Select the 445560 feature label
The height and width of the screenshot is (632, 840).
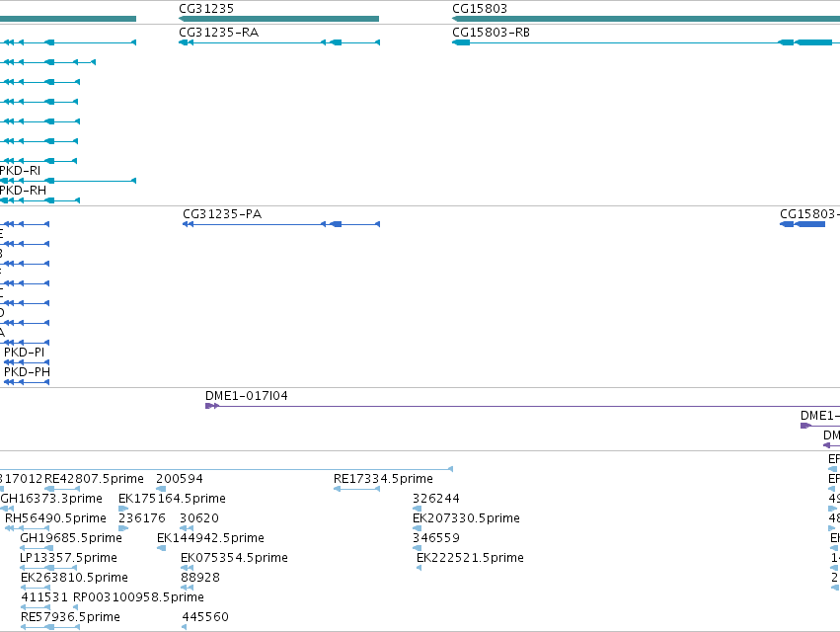[205, 617]
